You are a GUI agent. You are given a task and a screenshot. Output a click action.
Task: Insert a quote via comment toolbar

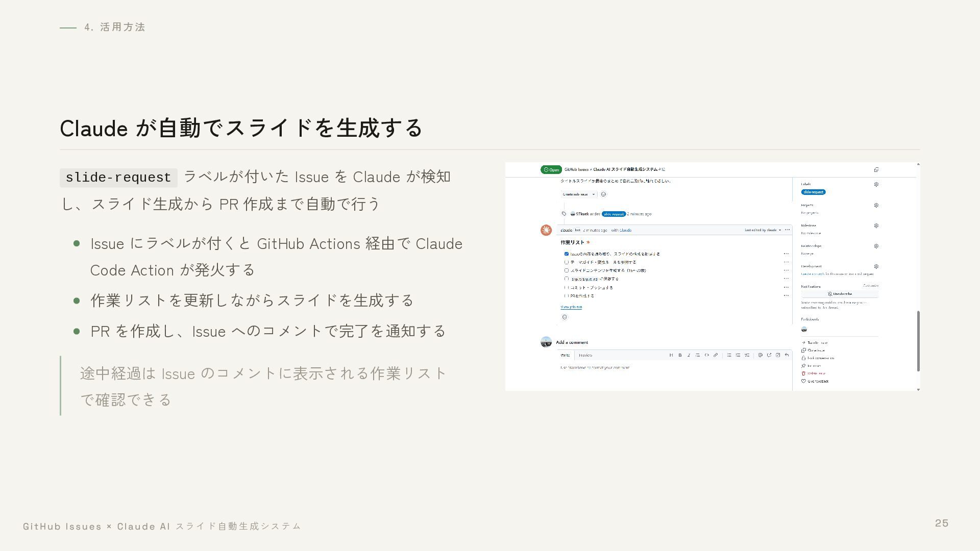[698, 355]
